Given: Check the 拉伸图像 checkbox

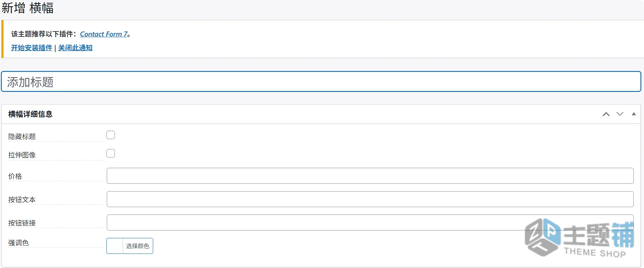Looking at the screenshot, I should [x=111, y=153].
